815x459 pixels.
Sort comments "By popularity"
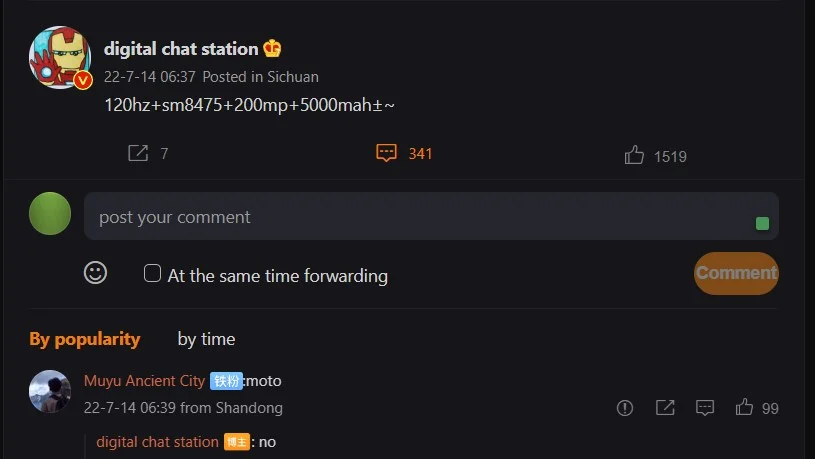click(x=85, y=339)
